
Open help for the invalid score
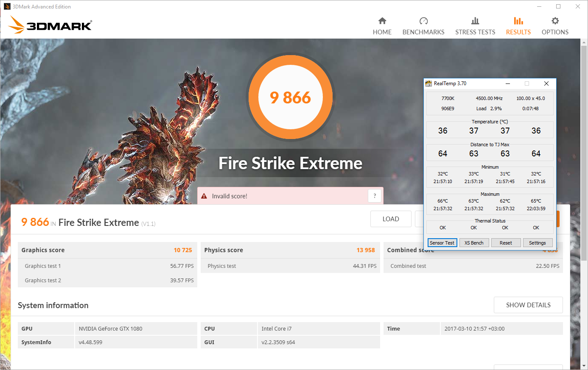point(375,196)
